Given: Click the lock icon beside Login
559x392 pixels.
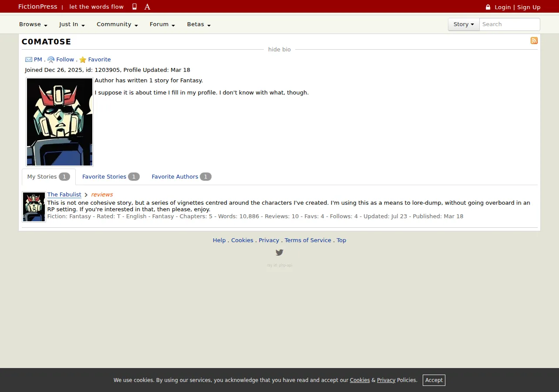Looking at the screenshot, I should click(488, 7).
